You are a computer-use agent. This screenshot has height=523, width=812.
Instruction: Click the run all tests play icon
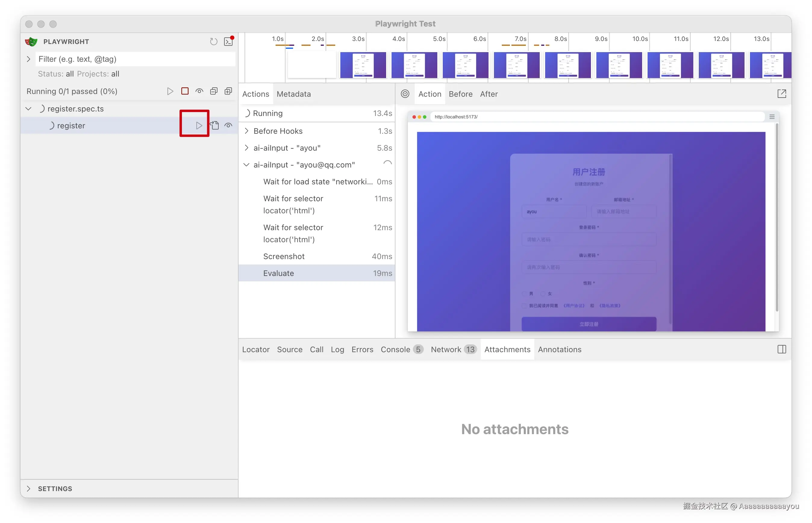click(x=170, y=91)
